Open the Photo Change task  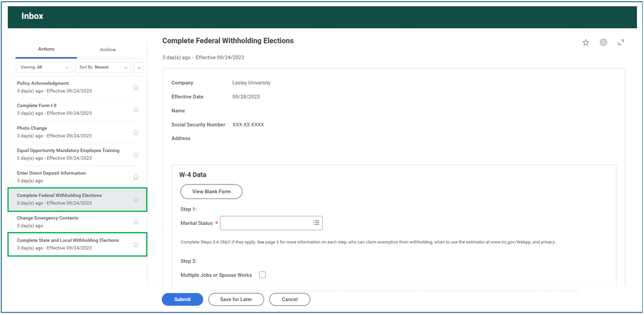(x=77, y=132)
